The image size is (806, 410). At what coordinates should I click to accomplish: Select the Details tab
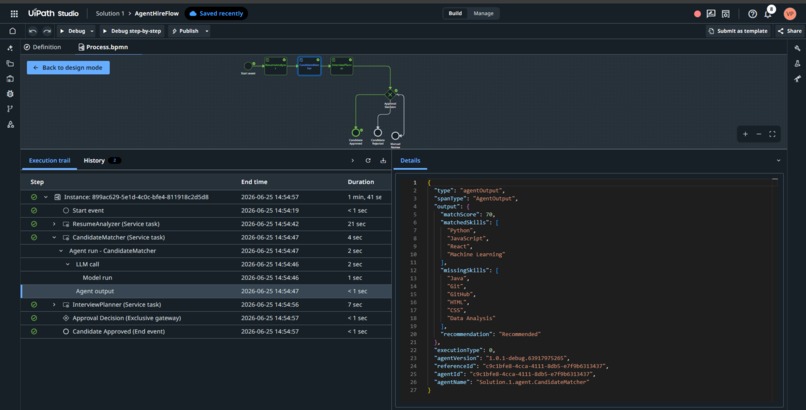tap(410, 160)
